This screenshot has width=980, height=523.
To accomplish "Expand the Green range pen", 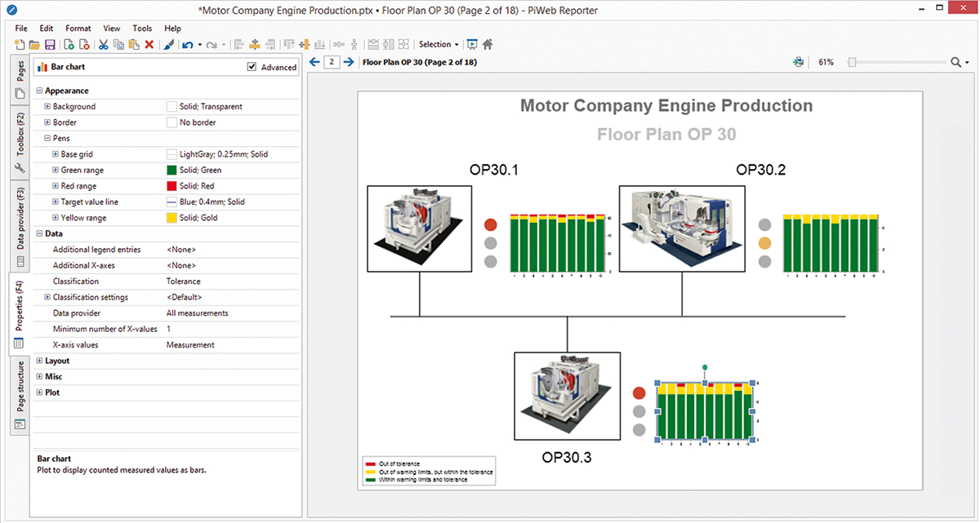I will (56, 170).
